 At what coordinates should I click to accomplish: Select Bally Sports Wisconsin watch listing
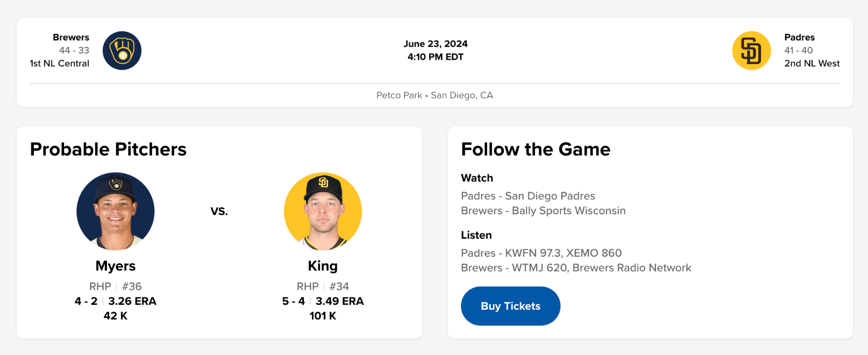543,210
